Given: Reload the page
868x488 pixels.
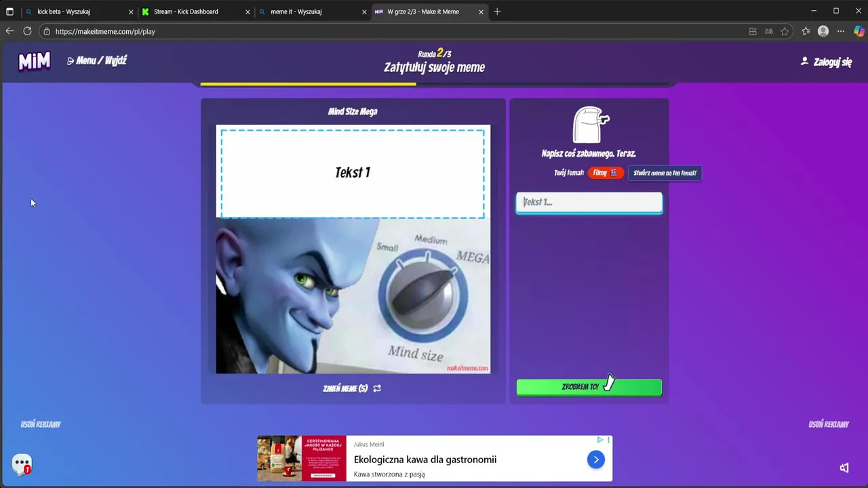Looking at the screenshot, I should (27, 31).
